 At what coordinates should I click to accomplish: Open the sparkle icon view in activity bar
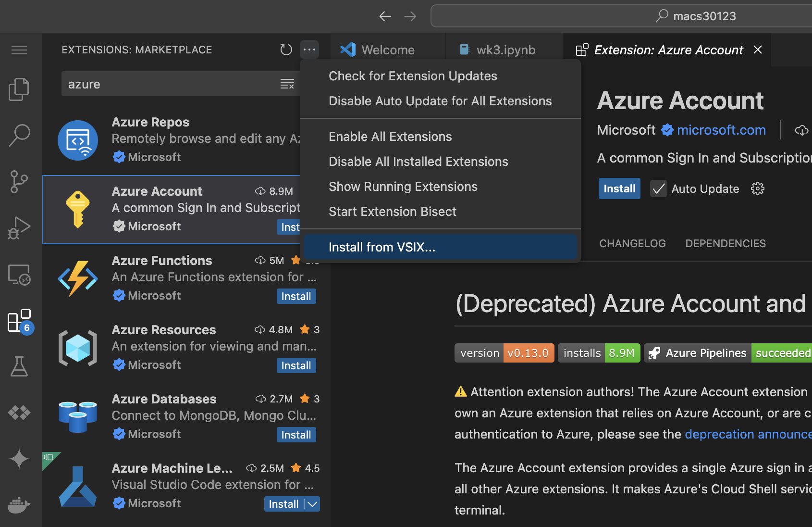coord(19,459)
